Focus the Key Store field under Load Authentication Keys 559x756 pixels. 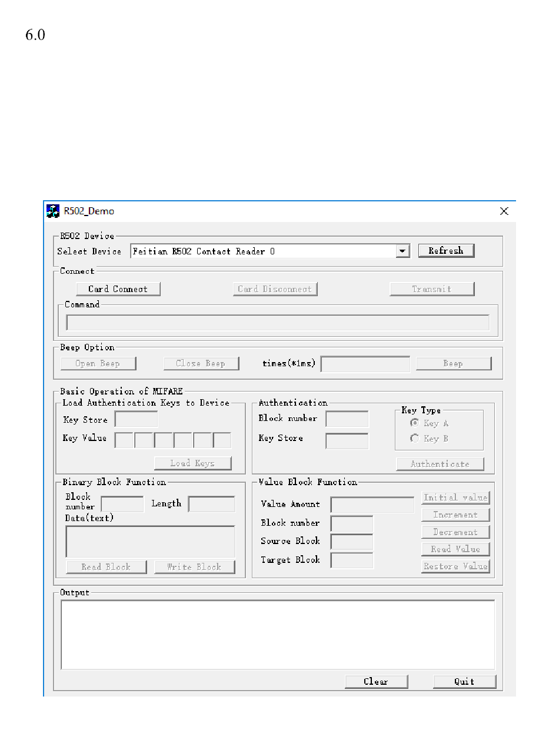coord(136,419)
